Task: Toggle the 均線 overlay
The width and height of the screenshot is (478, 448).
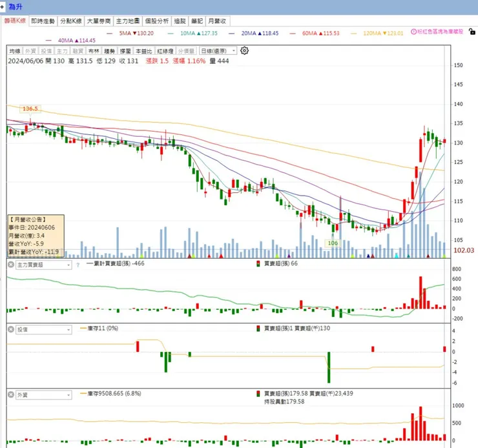Action: pos(15,51)
